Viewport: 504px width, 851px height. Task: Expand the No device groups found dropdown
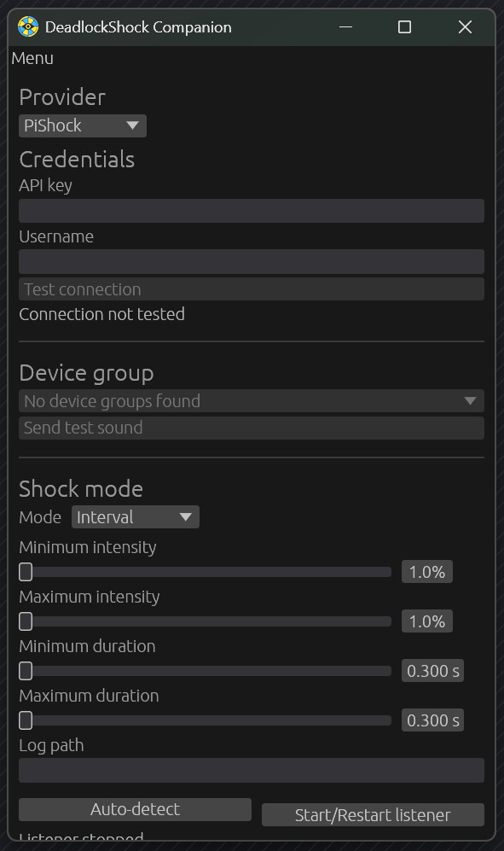pos(252,401)
